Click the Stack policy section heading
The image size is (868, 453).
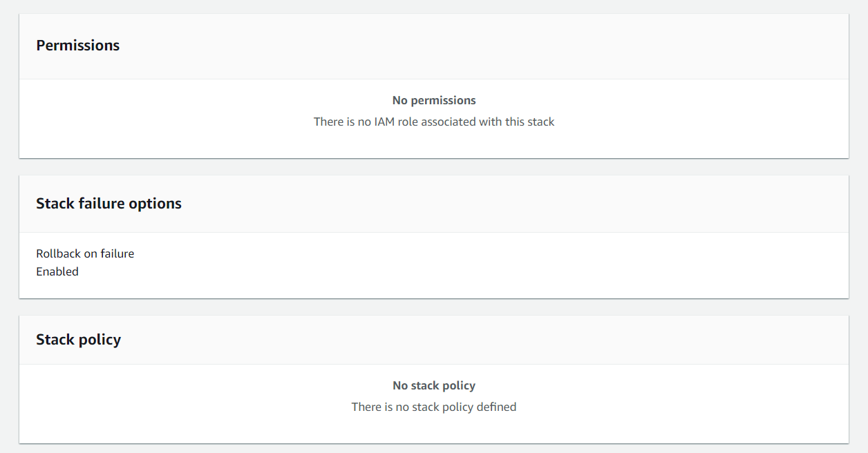tap(78, 340)
